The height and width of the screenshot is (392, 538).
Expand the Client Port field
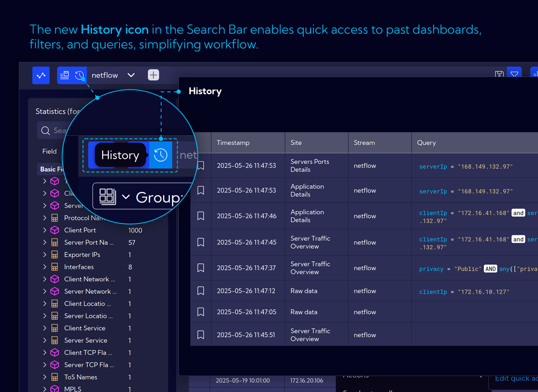[45, 230]
